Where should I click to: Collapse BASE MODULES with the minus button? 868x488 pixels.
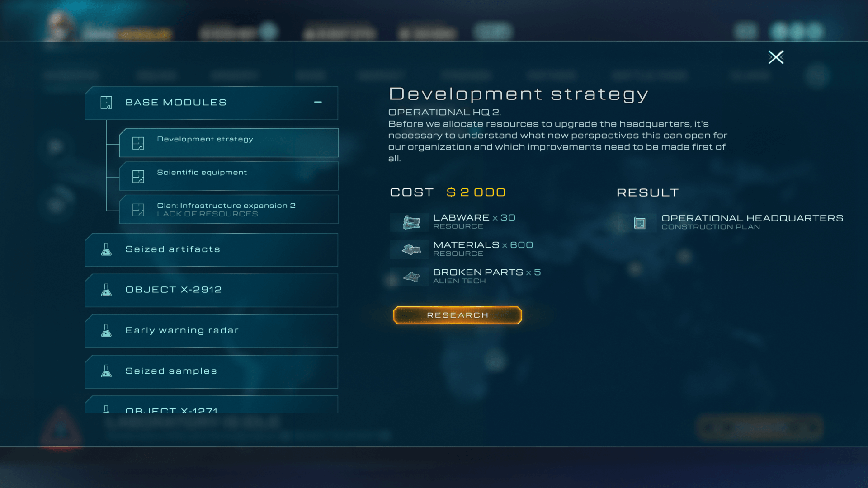(x=318, y=103)
